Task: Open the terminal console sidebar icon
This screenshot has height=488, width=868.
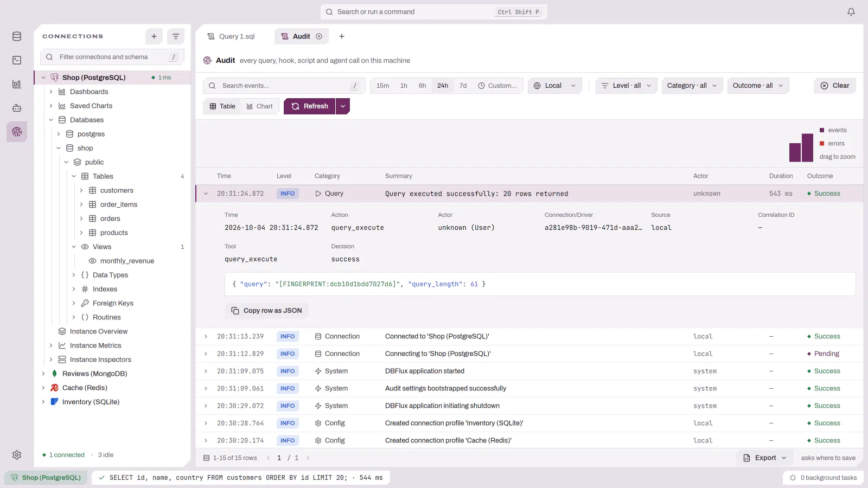Action: click(x=17, y=60)
